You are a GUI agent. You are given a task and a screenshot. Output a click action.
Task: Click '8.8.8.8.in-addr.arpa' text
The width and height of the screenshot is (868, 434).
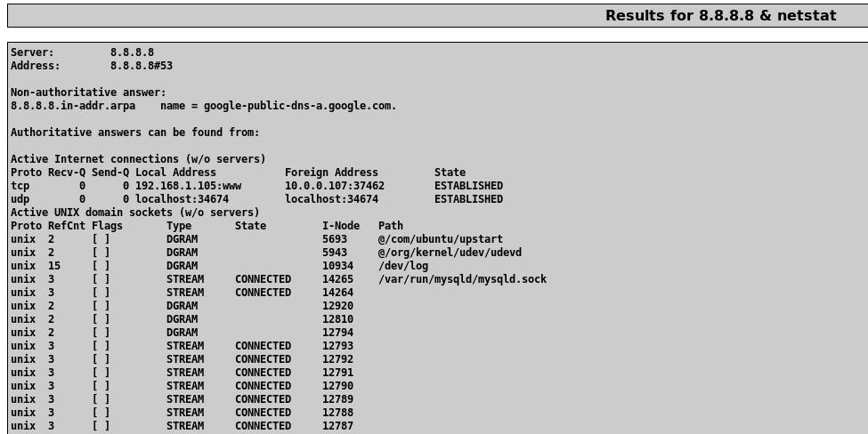(x=73, y=106)
